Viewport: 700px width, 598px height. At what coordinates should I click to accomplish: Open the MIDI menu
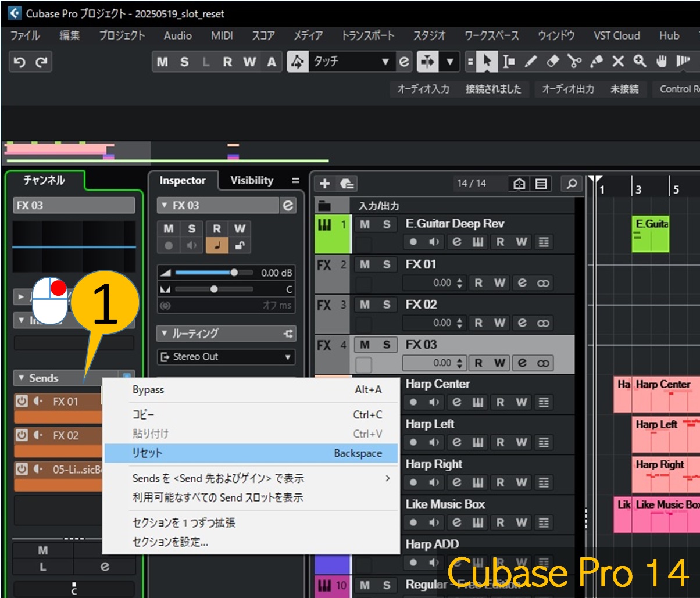click(222, 35)
